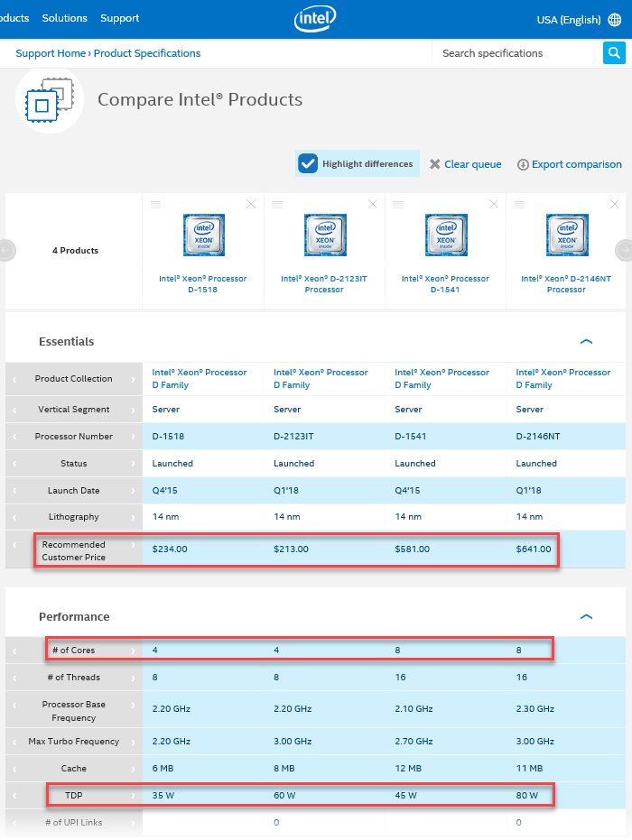
Task: Grab the reorder handle on the D-1541 column
Action: (398, 204)
